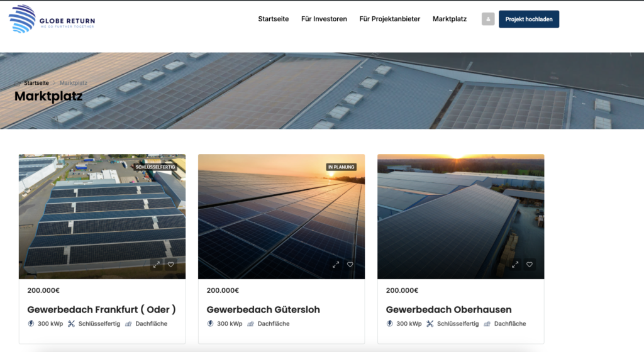The width and height of the screenshot is (644, 352).
Task: Favorite the Frankfurt (Oder) project with heart
Action: (171, 265)
